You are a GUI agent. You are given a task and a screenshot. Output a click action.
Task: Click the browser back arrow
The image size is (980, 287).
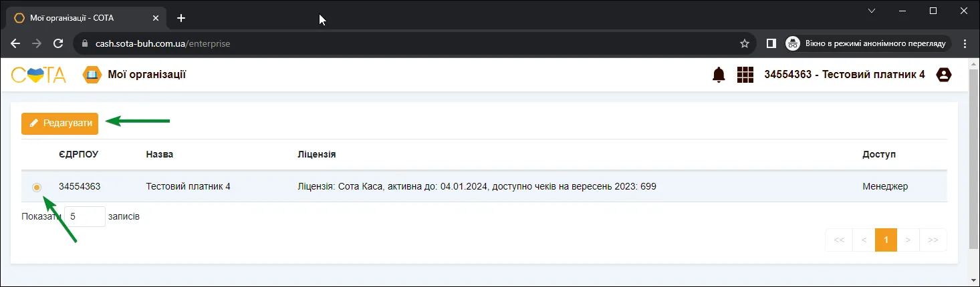15,43
